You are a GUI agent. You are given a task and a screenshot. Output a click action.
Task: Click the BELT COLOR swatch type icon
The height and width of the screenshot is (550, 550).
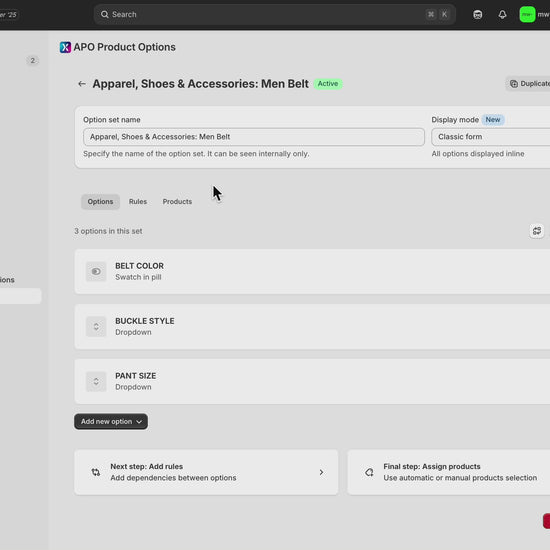[96, 271]
